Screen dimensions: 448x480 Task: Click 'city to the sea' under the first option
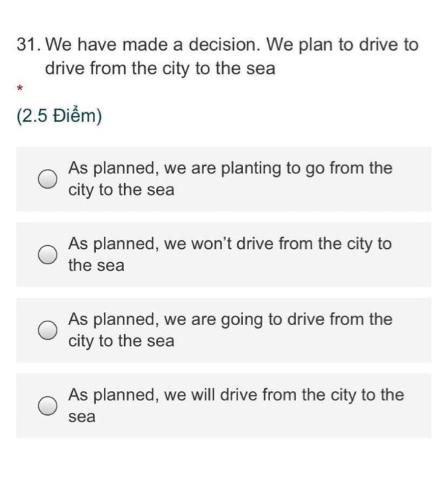pos(121,190)
